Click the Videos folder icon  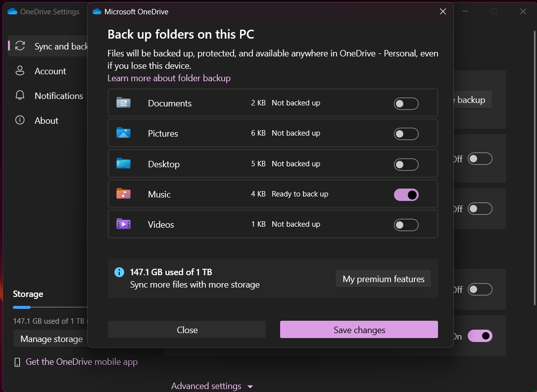(123, 224)
